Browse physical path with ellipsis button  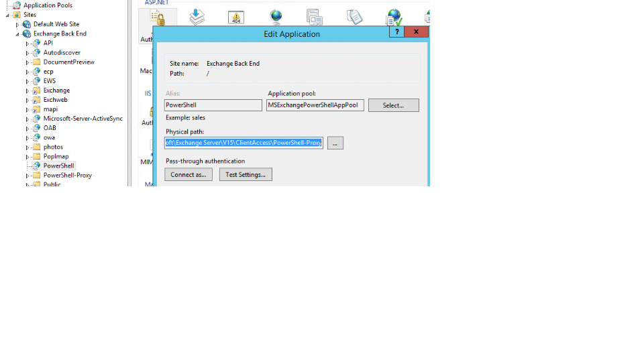(335, 143)
